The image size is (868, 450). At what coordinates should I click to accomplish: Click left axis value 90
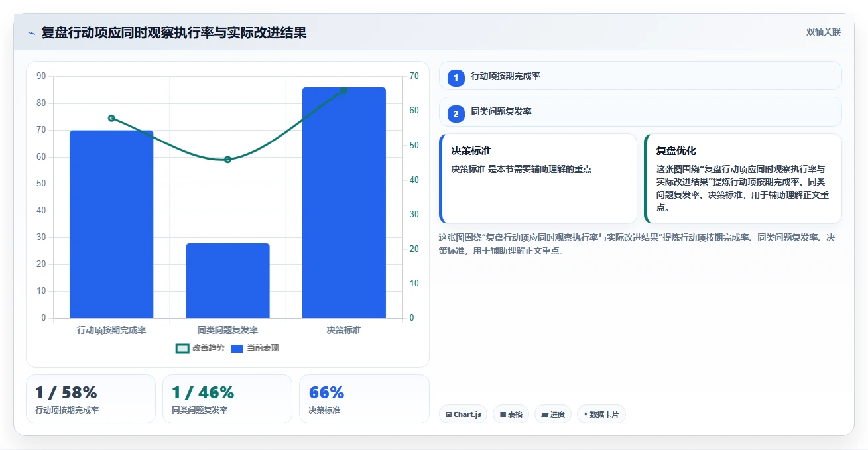(x=41, y=76)
